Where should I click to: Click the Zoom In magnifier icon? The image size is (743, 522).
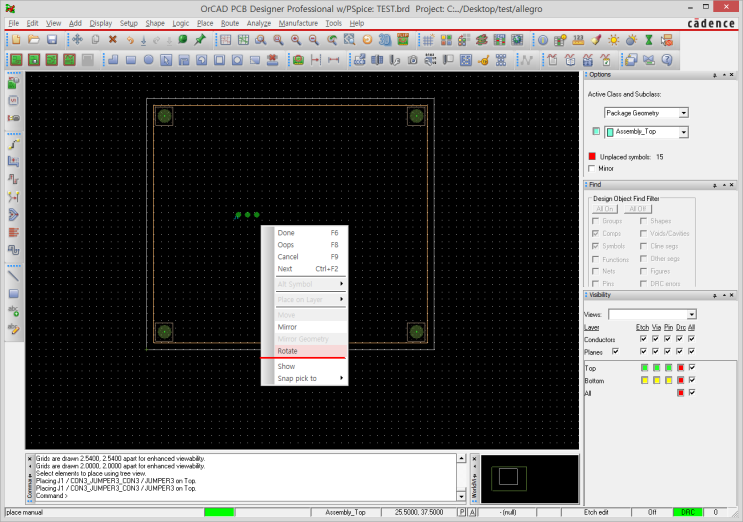(296, 40)
